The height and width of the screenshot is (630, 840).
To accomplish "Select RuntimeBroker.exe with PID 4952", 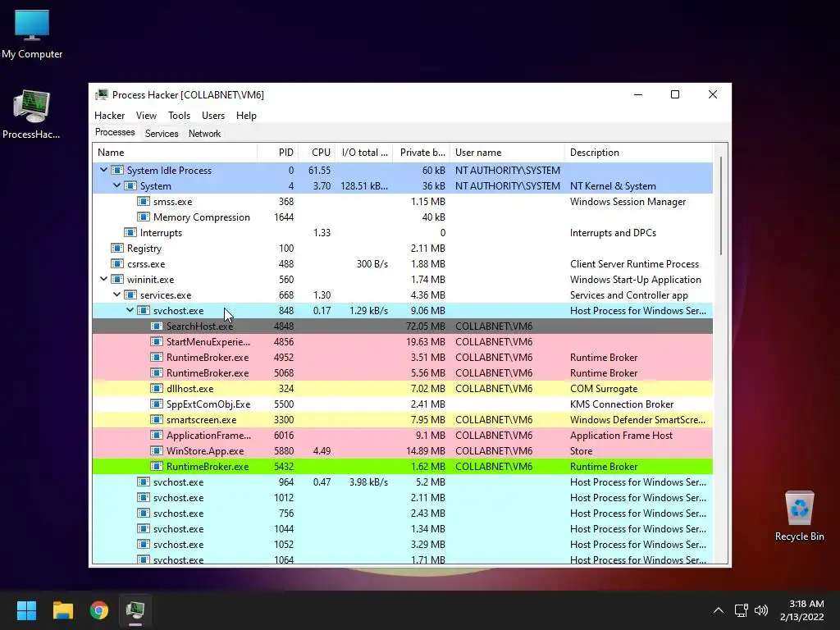I will [402, 358].
